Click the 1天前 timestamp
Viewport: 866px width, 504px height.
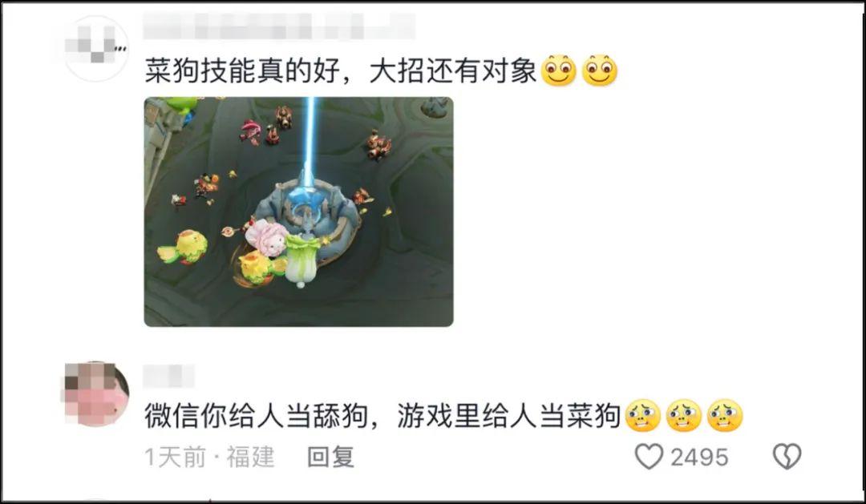tap(175, 457)
